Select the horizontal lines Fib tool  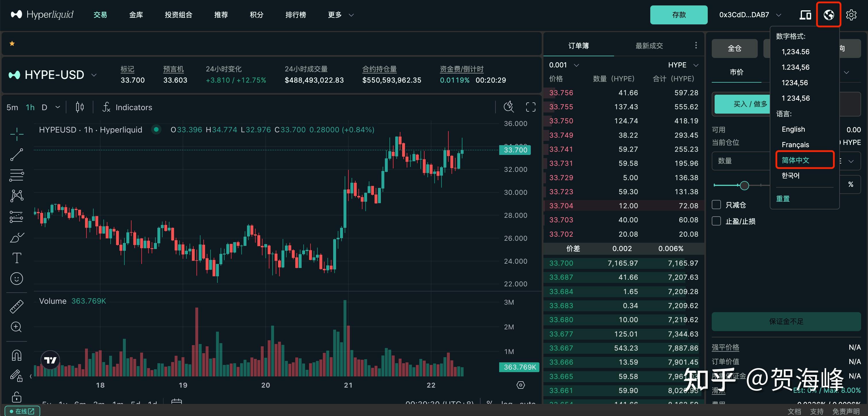click(16, 175)
